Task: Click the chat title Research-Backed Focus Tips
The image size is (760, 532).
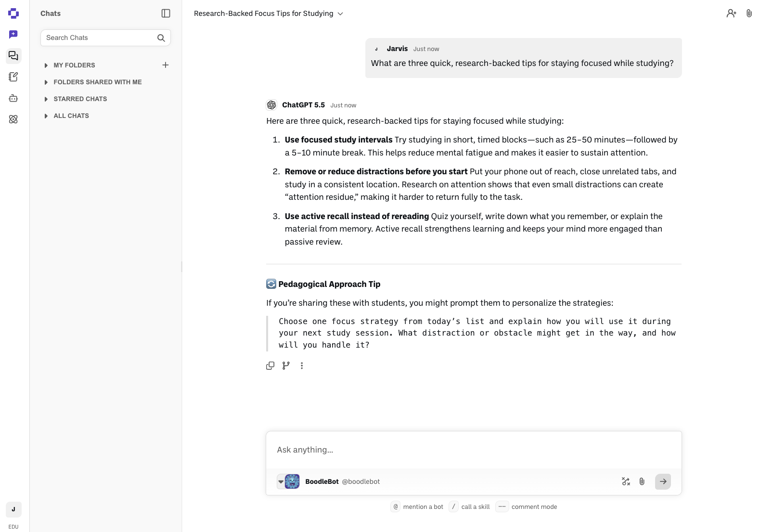Action: click(x=264, y=13)
